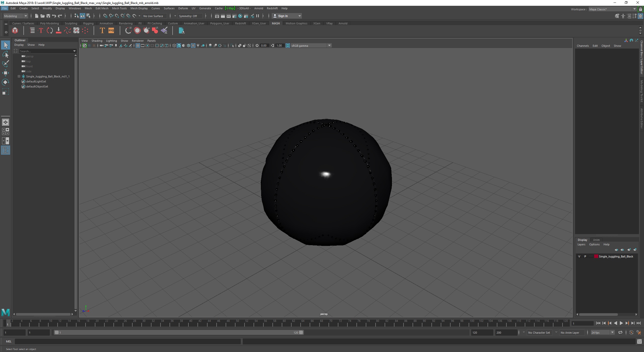Activate the Scale tool in the toolbox
The width and height of the screenshot is (644, 352).
pos(6,92)
